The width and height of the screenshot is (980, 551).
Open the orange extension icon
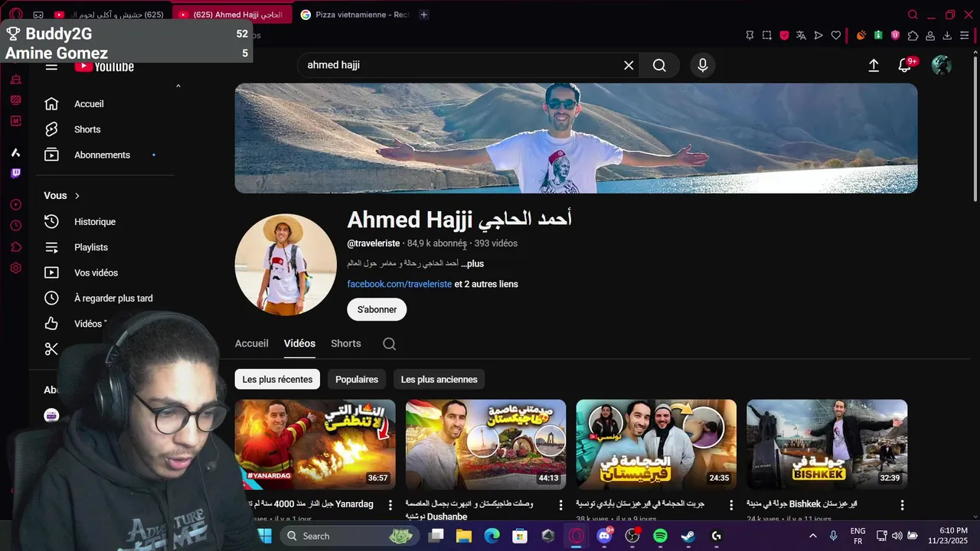click(861, 35)
